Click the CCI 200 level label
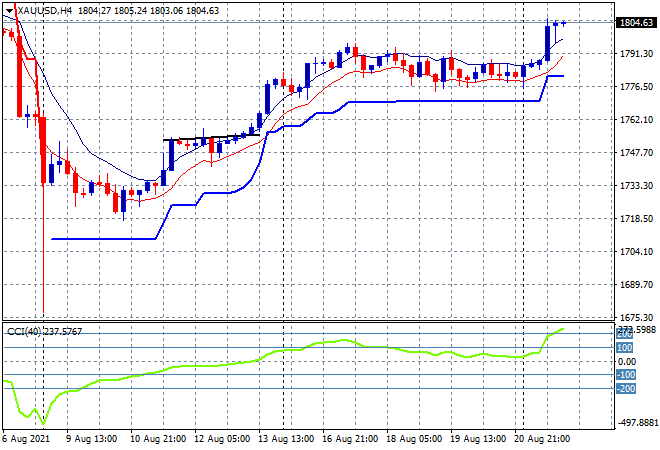 tap(625, 334)
